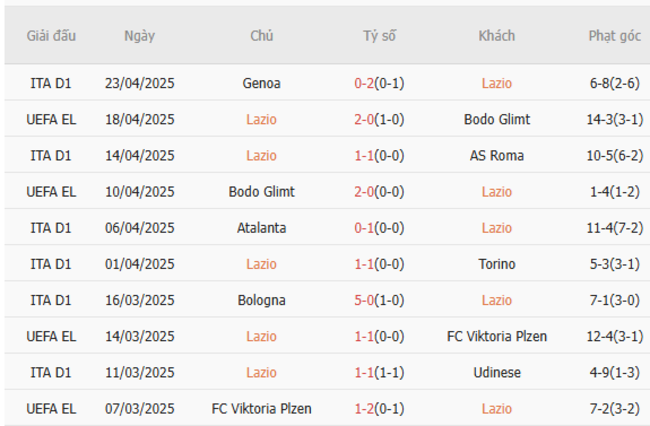This screenshot has height=426, width=650.
Task: Open Bologna team link
Action: coord(261,300)
